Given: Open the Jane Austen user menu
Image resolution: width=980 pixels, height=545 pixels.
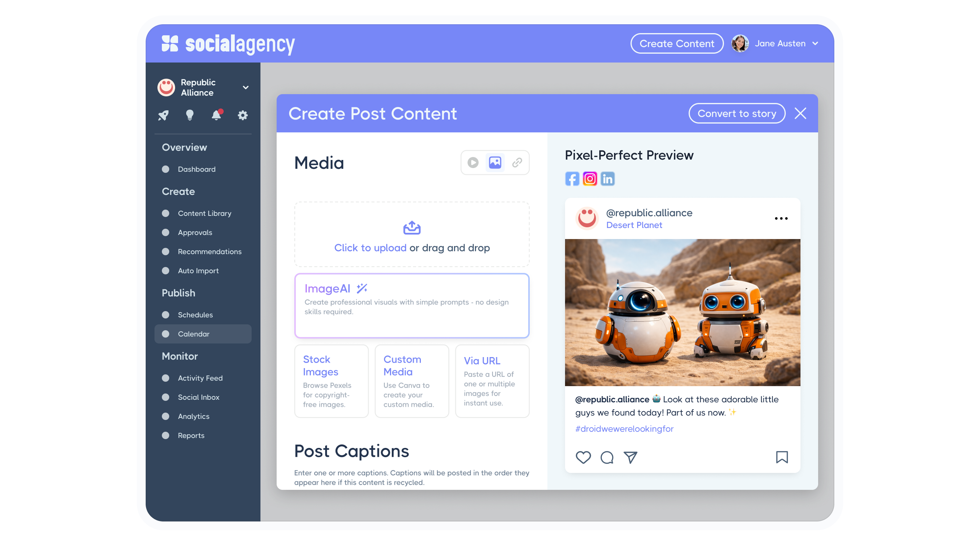Looking at the screenshot, I should pyautogui.click(x=780, y=44).
